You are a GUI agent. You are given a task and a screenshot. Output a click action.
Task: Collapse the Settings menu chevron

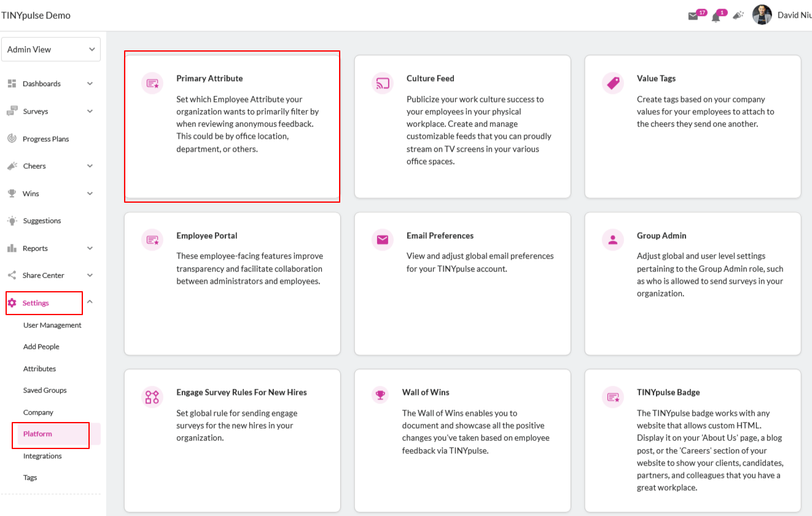coord(90,302)
